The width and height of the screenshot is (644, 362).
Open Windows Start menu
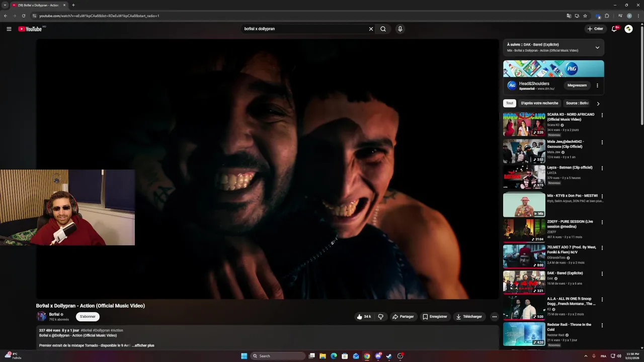244,356
